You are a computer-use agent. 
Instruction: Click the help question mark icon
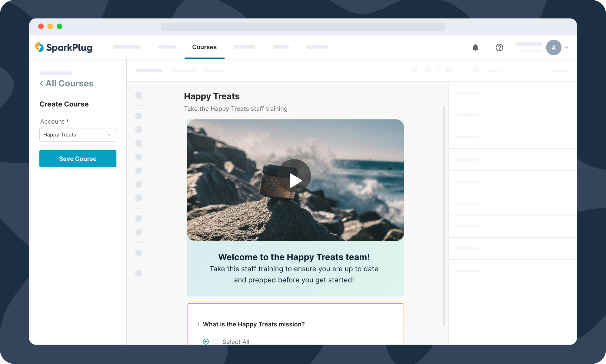pyautogui.click(x=500, y=48)
